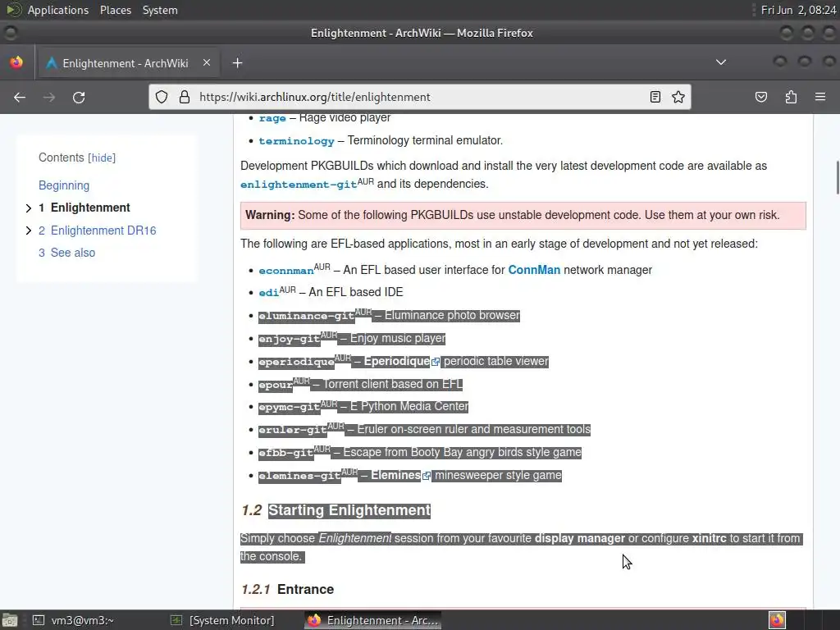Expand the Enlightenment DR16 contents section

click(29, 231)
